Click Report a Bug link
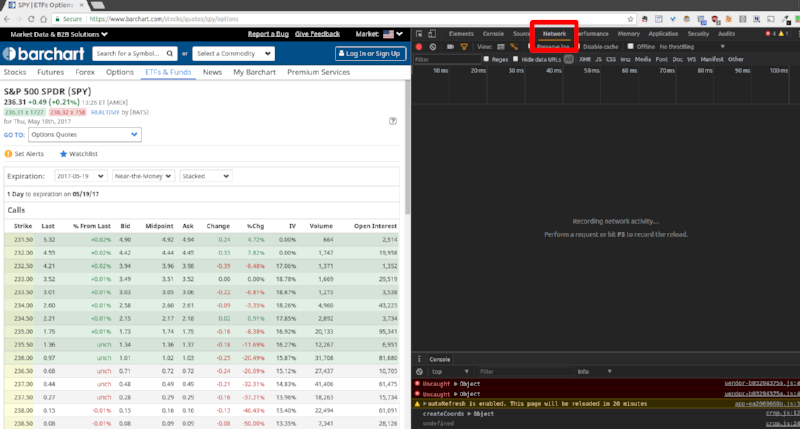This screenshot has width=800, height=429. click(x=268, y=34)
